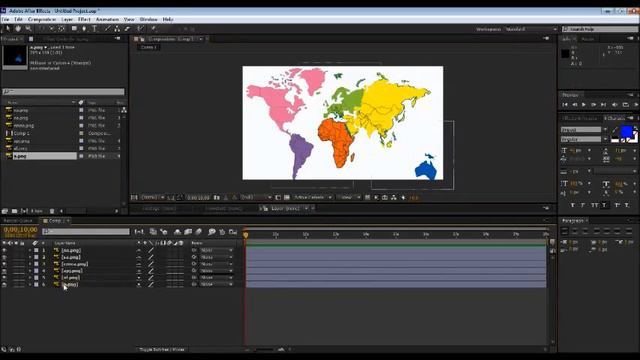This screenshot has height=360, width=640.
Task: Open viewer magnification ratio dropdown
Action: (153, 198)
